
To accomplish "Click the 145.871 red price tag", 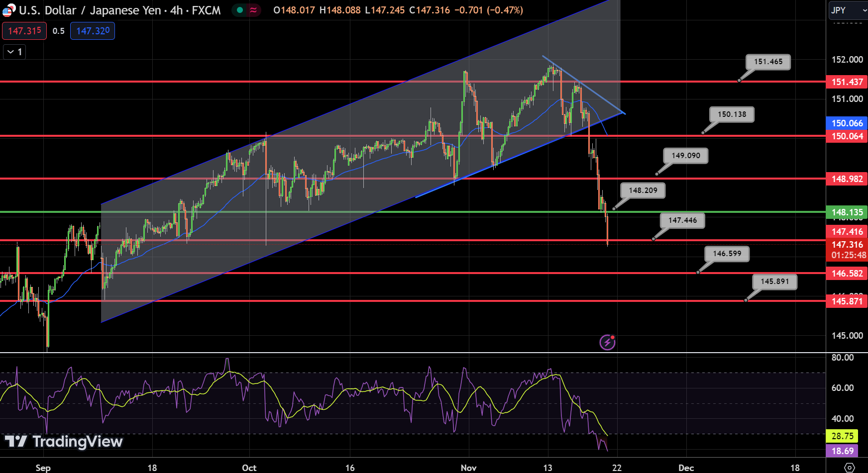I will point(847,301).
